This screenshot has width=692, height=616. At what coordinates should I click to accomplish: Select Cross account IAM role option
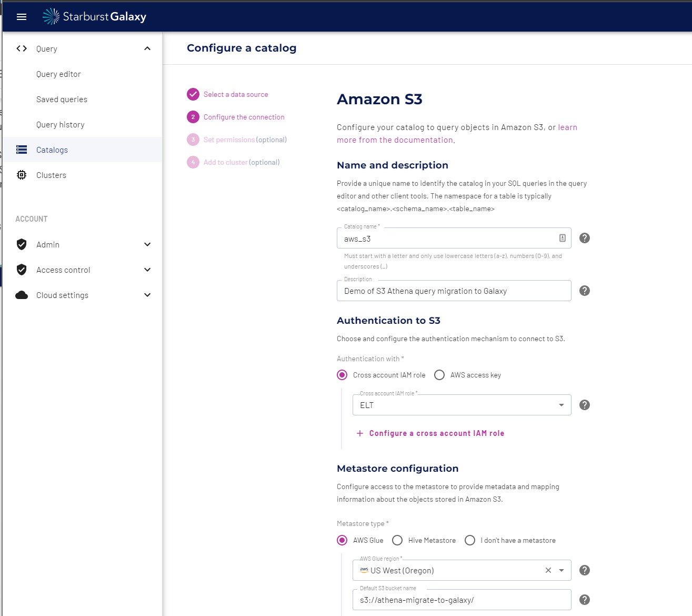(342, 375)
